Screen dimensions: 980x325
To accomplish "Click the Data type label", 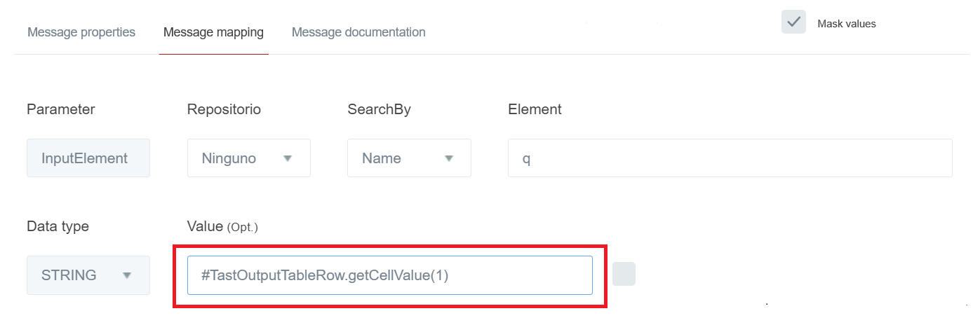I will (58, 226).
